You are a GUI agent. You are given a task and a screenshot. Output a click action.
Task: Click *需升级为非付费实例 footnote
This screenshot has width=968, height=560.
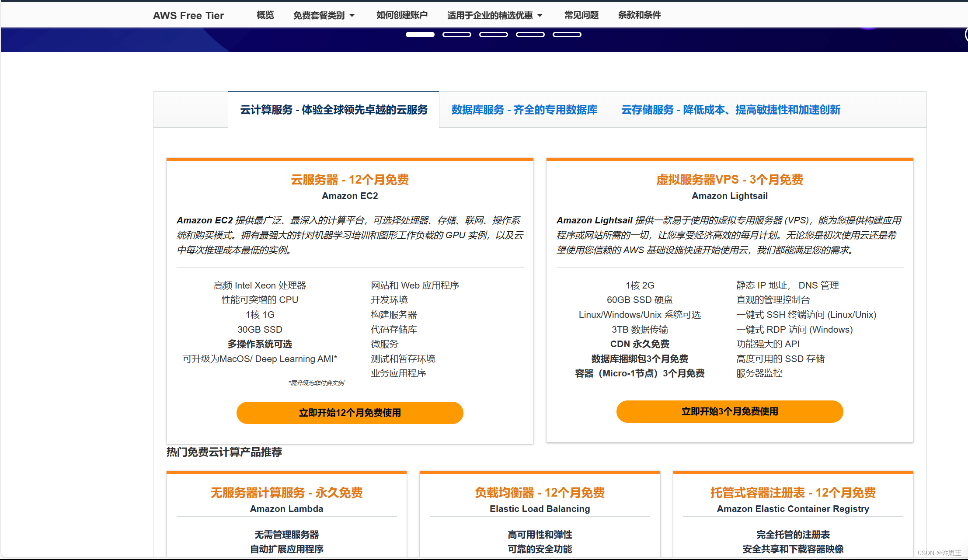(316, 383)
